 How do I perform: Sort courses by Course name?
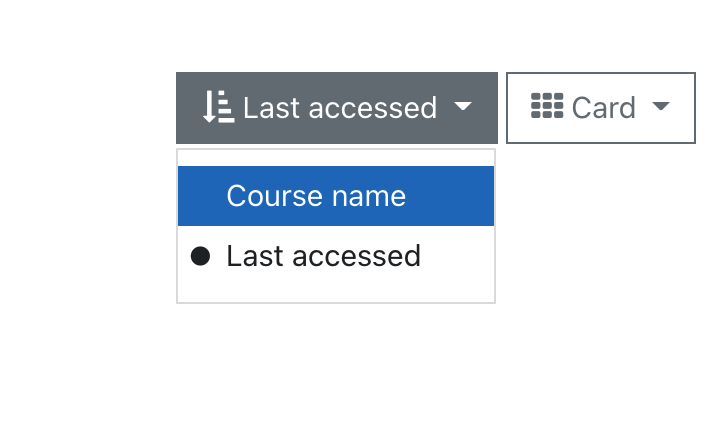pos(336,196)
